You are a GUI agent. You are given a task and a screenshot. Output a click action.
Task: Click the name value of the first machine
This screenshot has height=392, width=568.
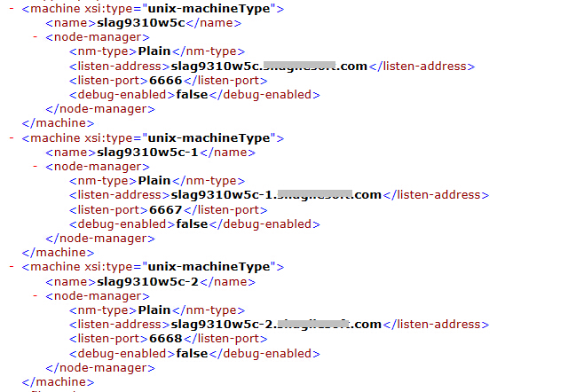point(136,23)
